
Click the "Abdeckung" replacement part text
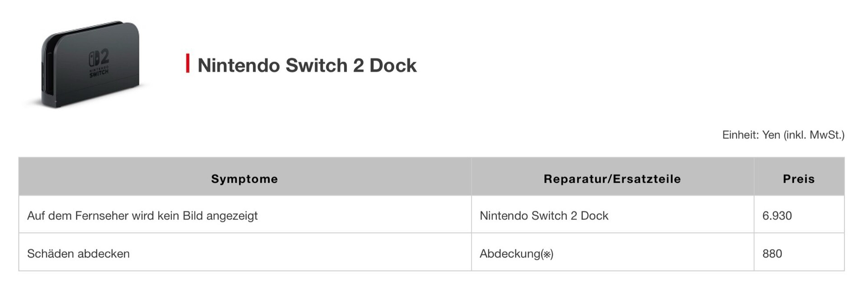(x=509, y=254)
